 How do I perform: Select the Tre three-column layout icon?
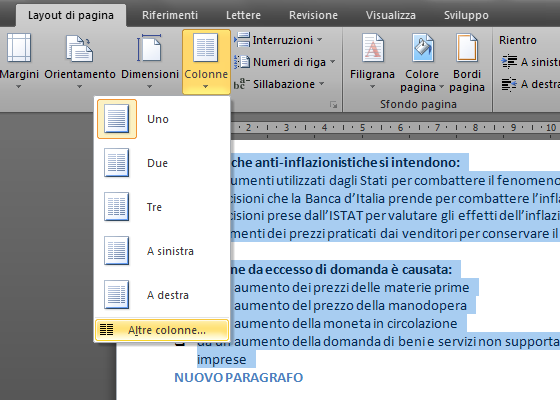point(117,207)
